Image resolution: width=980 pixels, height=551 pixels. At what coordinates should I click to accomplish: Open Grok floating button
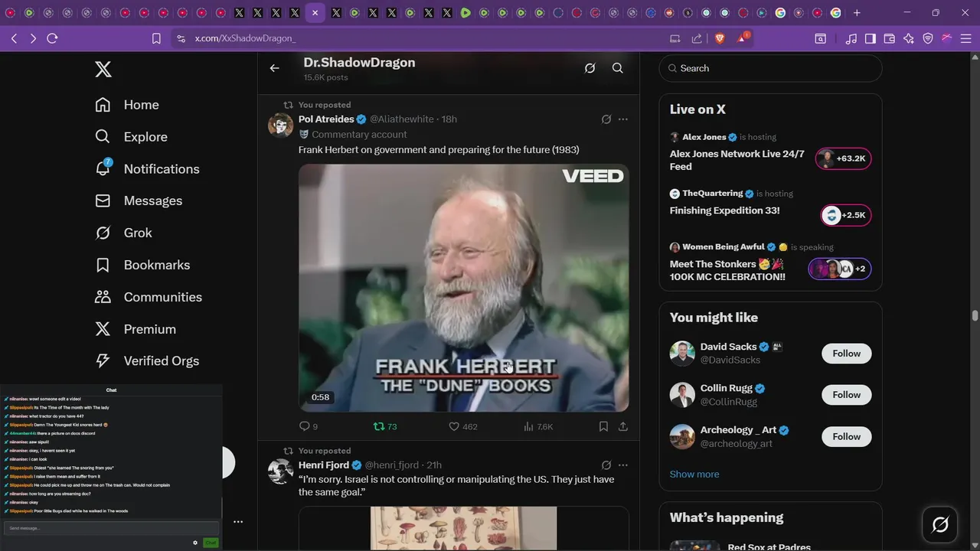940,524
